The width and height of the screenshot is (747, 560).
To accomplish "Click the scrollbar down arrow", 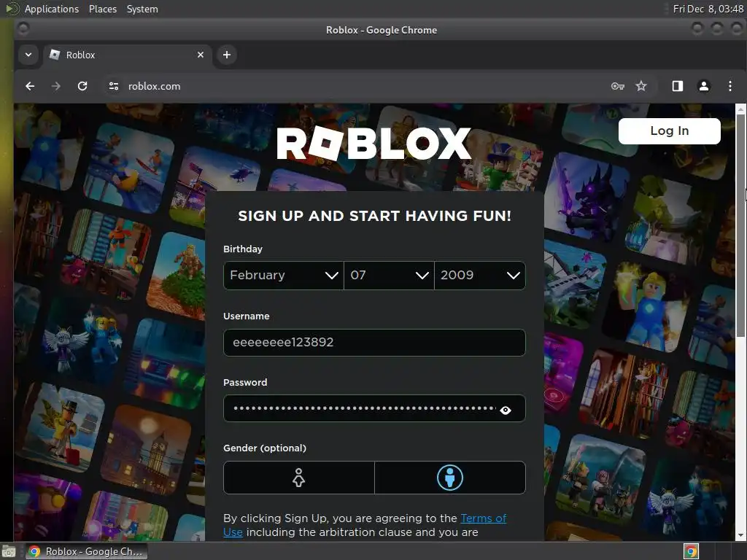I will pyautogui.click(x=740, y=536).
